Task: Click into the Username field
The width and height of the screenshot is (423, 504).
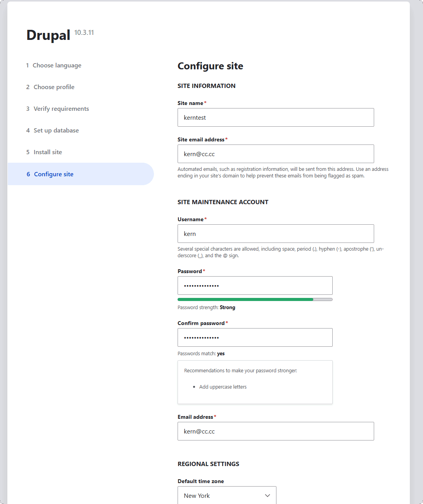Action: (276, 234)
